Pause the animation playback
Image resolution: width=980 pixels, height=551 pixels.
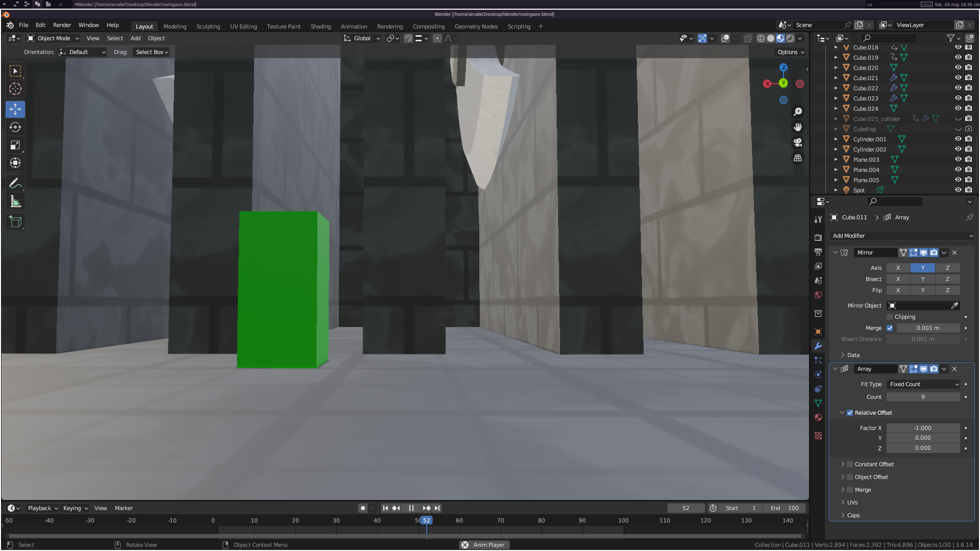click(x=411, y=508)
